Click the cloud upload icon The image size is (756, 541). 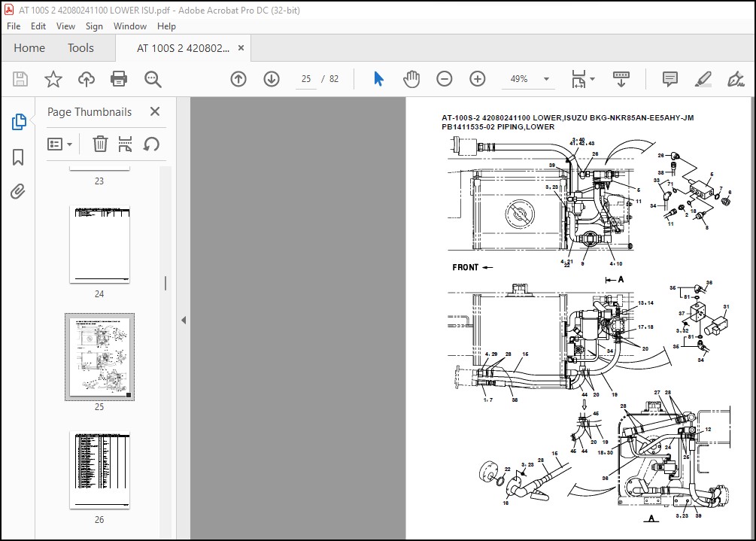[87, 78]
